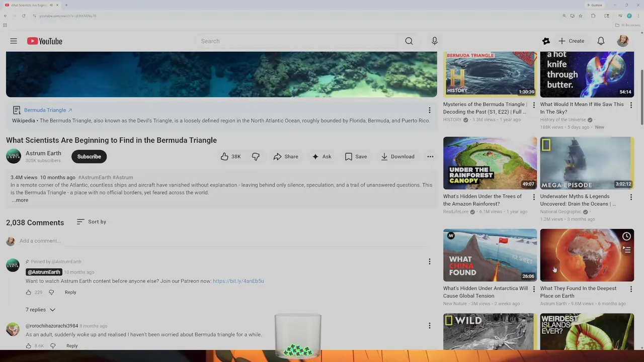Reply to the pinned AstrumEarth comment
The width and height of the screenshot is (644, 362).
[x=70, y=292]
